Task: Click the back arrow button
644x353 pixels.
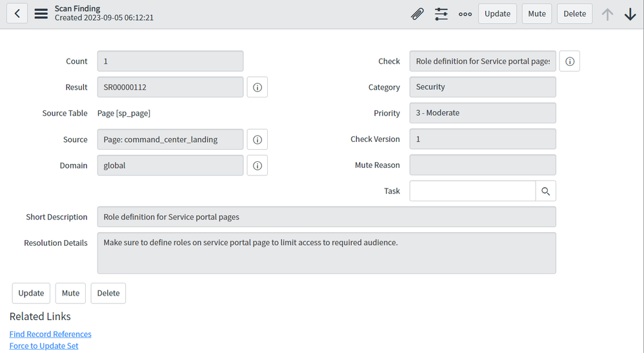Action: (x=17, y=14)
